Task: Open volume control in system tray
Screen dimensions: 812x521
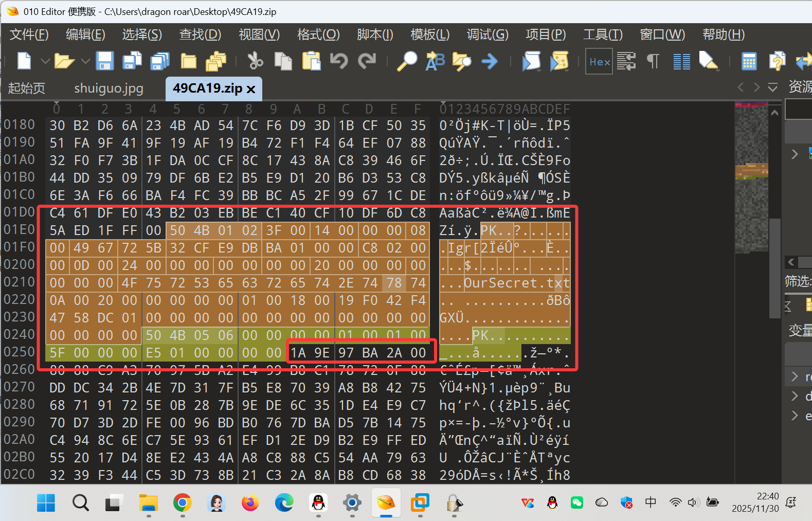Action: [693, 502]
